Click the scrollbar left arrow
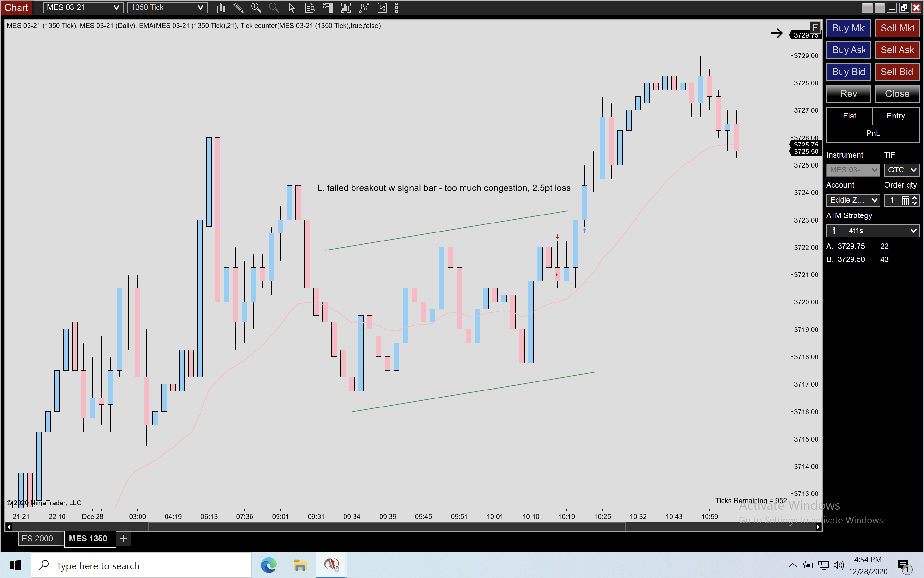924x578 pixels. click(8, 527)
